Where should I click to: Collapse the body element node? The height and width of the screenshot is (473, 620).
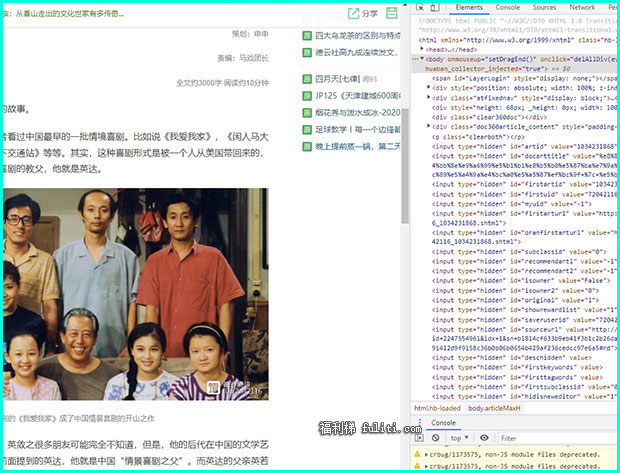pos(422,59)
